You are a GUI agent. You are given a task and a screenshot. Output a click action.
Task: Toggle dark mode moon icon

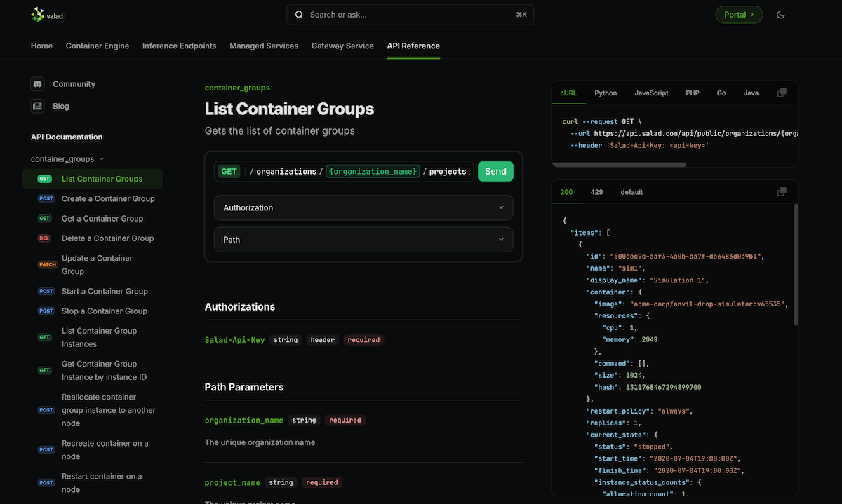(780, 15)
